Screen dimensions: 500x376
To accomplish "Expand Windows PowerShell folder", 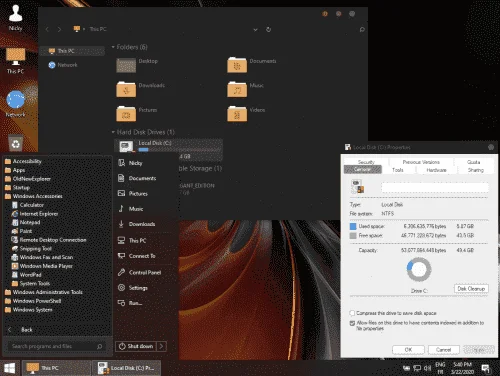I will [x=33, y=301].
